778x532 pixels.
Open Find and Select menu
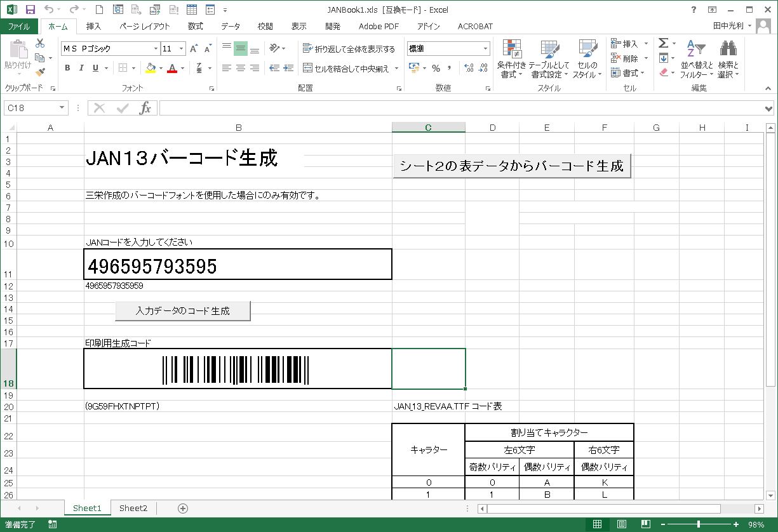coord(728,60)
